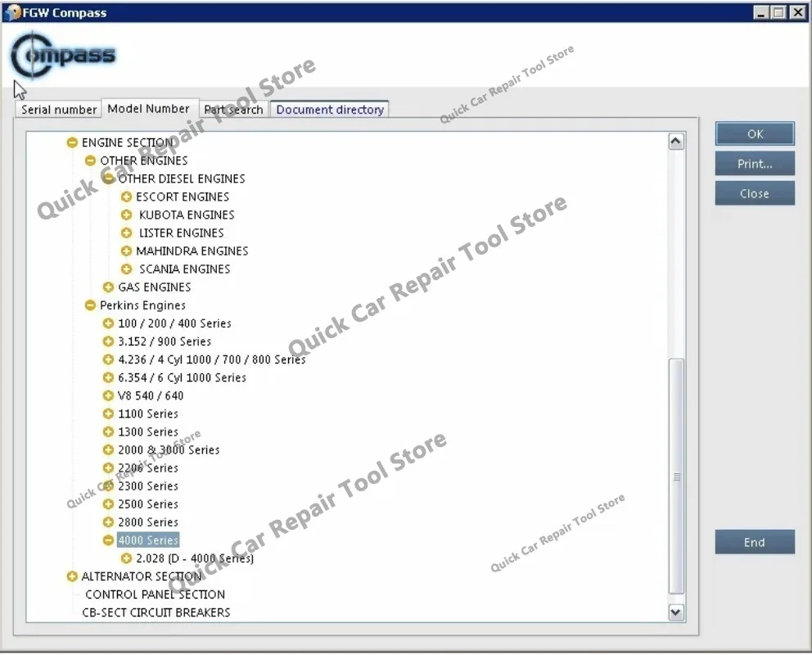
Task: Click the Close button
Action: click(755, 194)
